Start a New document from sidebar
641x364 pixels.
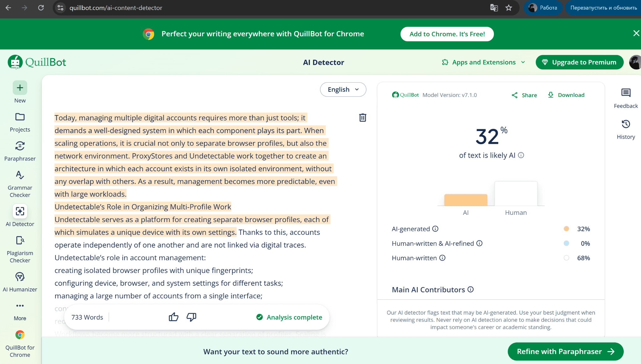pos(20,92)
